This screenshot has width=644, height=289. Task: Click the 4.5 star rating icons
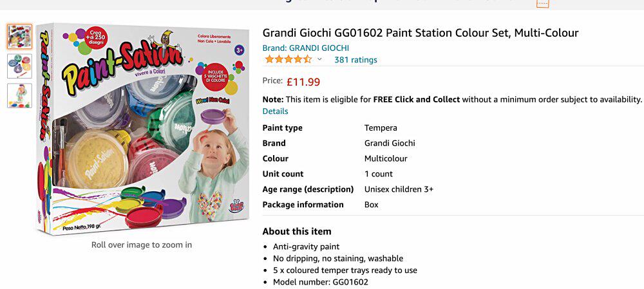[x=289, y=59]
